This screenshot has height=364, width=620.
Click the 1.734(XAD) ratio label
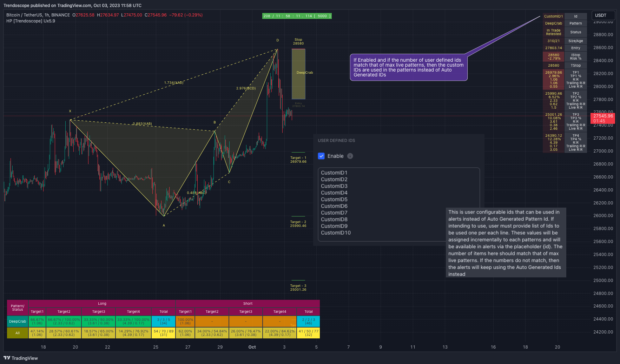click(x=174, y=83)
